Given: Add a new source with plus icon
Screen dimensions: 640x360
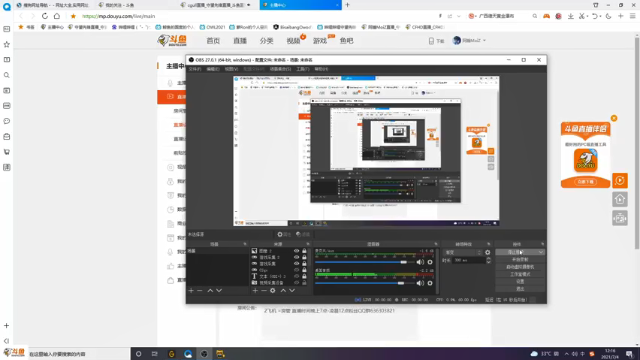Looking at the screenshot, I should (x=255, y=291).
